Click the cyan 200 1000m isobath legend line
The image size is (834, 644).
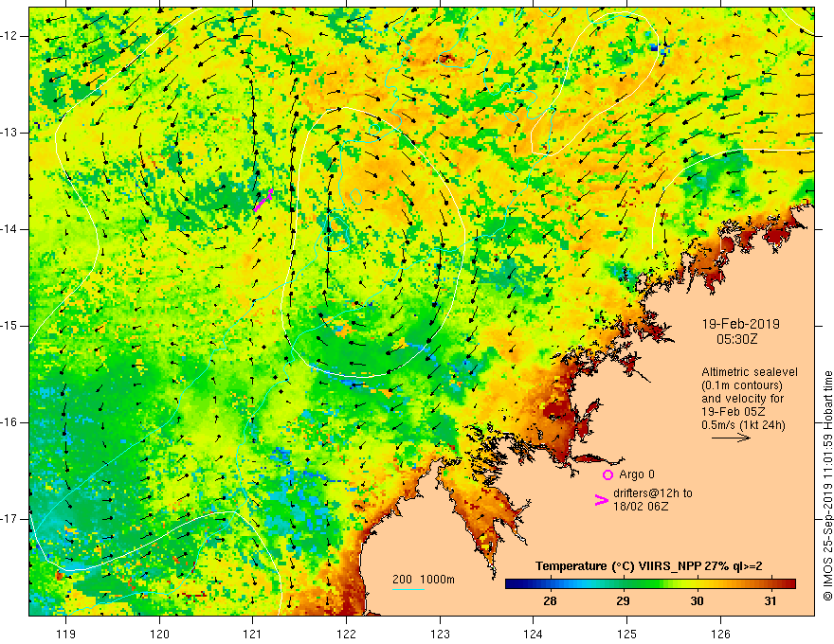[408, 589]
